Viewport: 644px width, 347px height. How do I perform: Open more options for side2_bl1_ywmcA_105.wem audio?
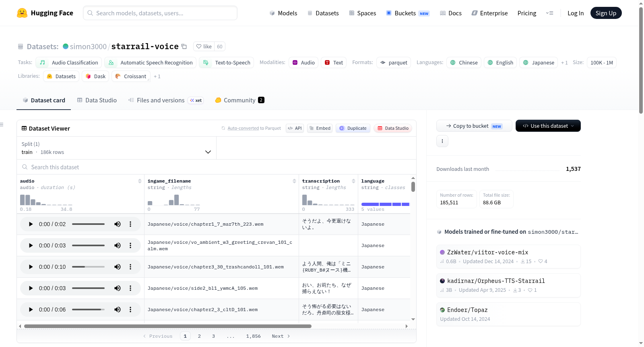[130, 288]
